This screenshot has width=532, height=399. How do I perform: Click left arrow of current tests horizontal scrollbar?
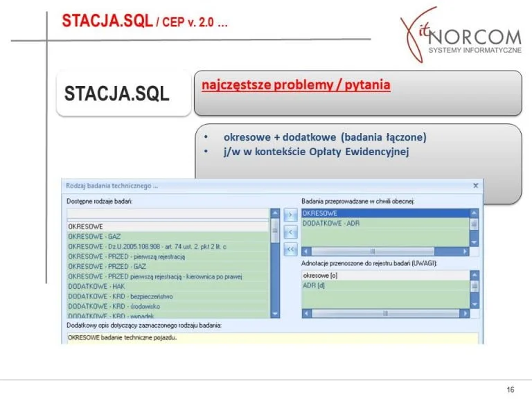tap(305, 251)
